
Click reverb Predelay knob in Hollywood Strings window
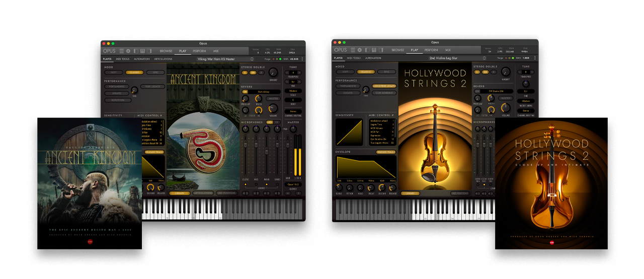(477, 98)
